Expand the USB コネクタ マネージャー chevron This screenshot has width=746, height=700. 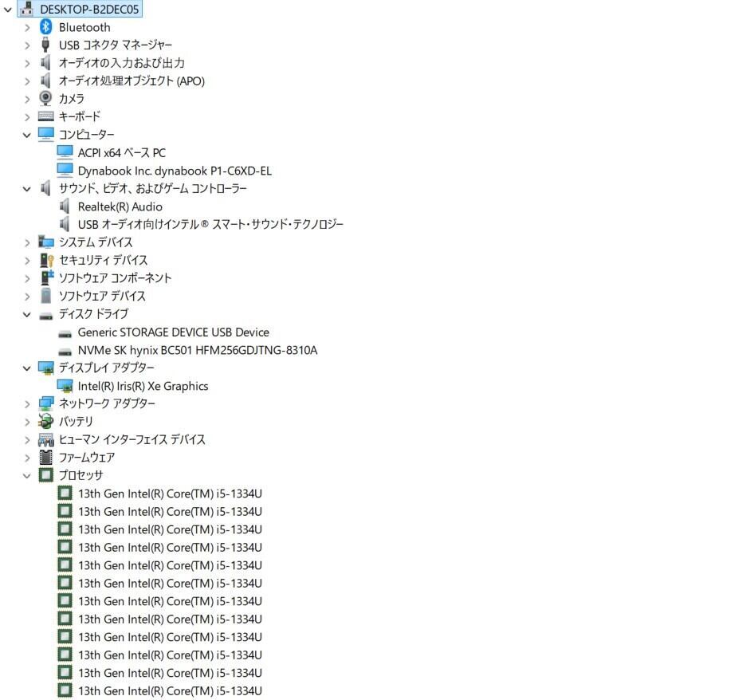point(27,45)
